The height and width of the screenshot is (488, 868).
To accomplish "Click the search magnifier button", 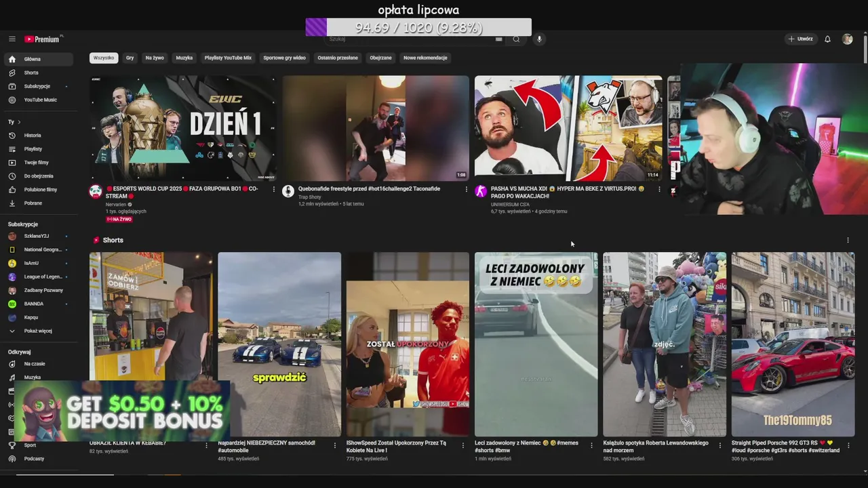I will tap(516, 39).
